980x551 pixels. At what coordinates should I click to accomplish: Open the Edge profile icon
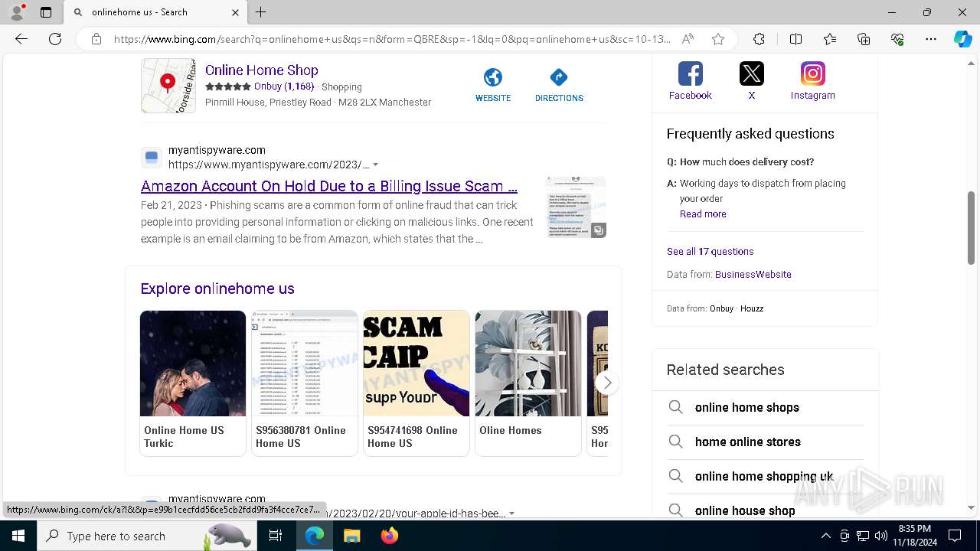click(x=17, y=12)
